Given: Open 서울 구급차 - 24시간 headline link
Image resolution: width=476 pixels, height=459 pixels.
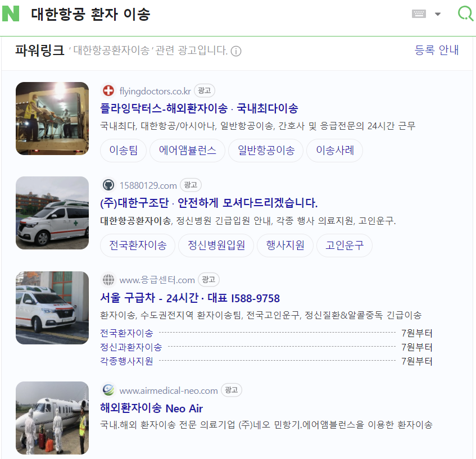Looking at the screenshot, I should click(x=190, y=298).
